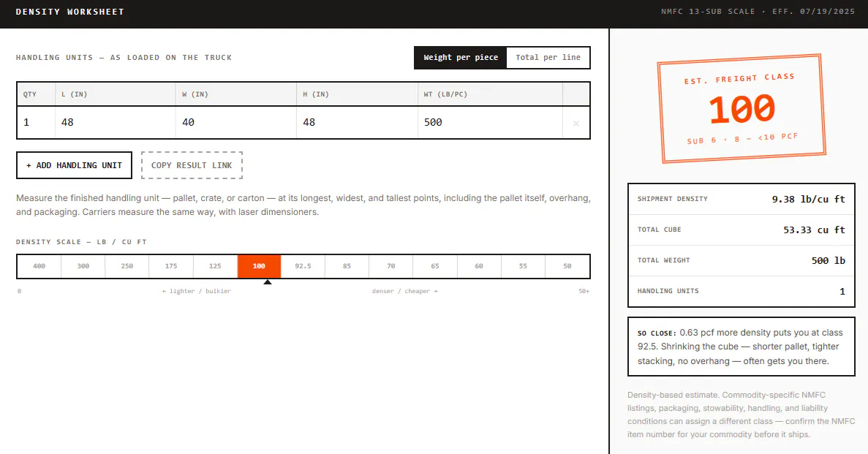The height and width of the screenshot is (454, 868).
Task: Click the TOTAL WEIGHT label
Action: 663,260
